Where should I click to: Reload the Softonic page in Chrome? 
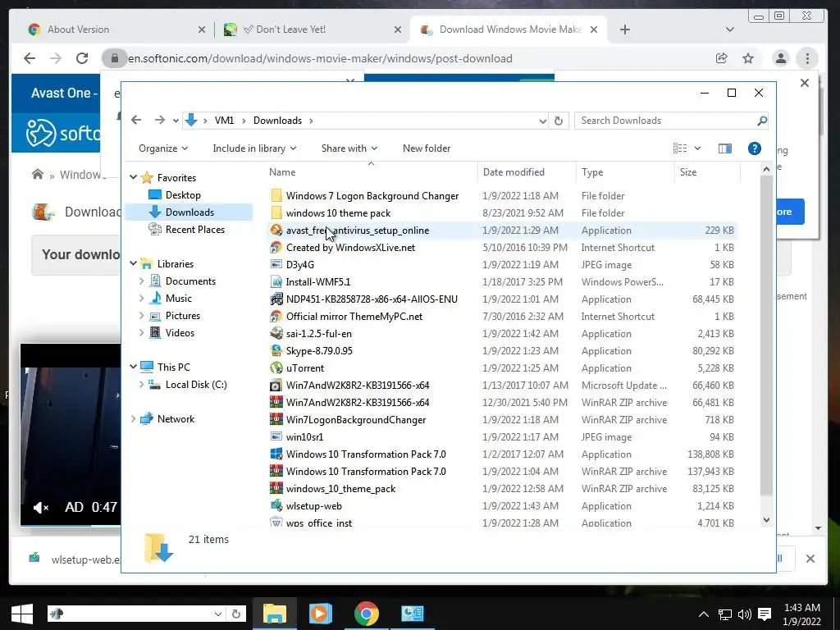click(82, 58)
